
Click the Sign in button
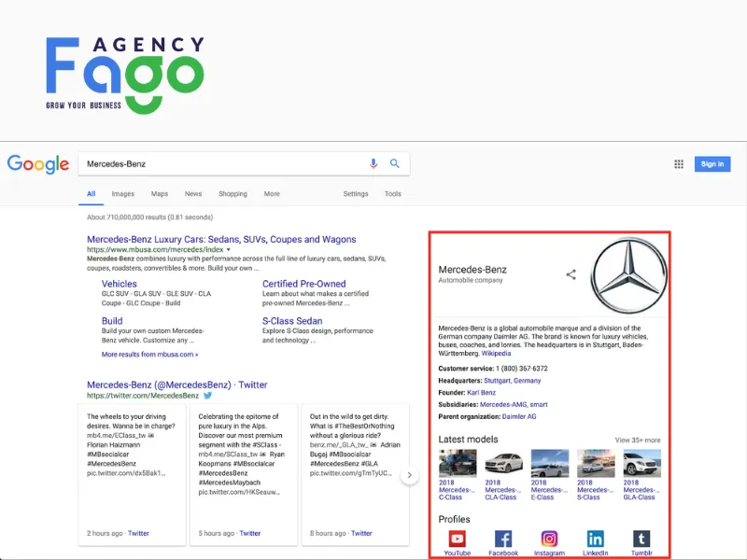click(x=712, y=164)
